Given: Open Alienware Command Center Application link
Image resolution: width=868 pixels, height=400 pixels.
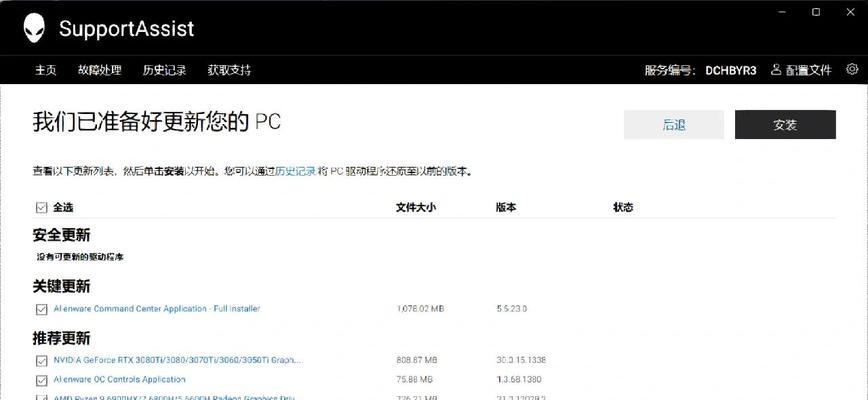Looking at the screenshot, I should 157,309.
